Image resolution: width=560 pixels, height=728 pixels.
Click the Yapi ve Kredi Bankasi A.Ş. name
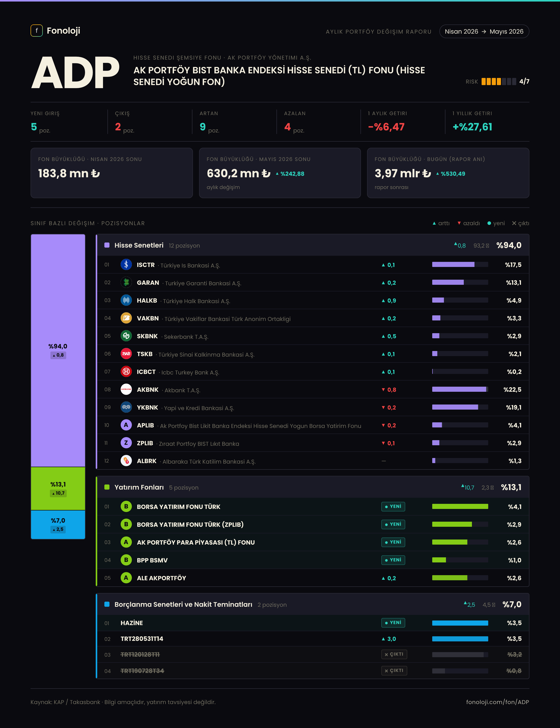pos(199,408)
